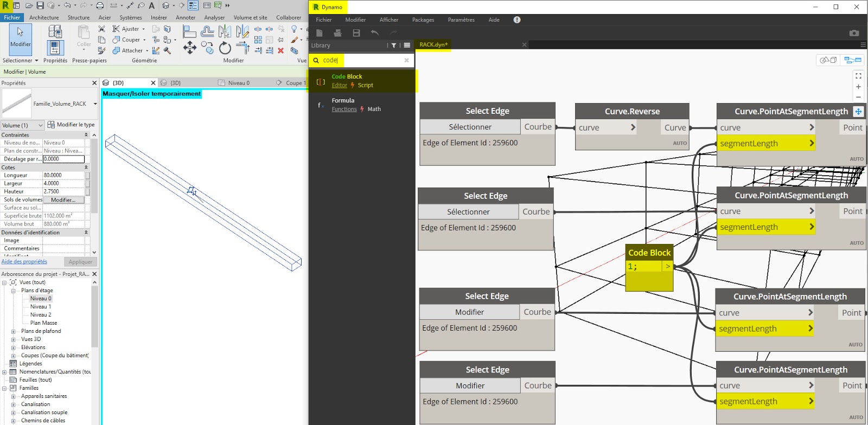Select the Offset tool in Modifier panel
Screen dimensions: 868x425
pos(207,32)
